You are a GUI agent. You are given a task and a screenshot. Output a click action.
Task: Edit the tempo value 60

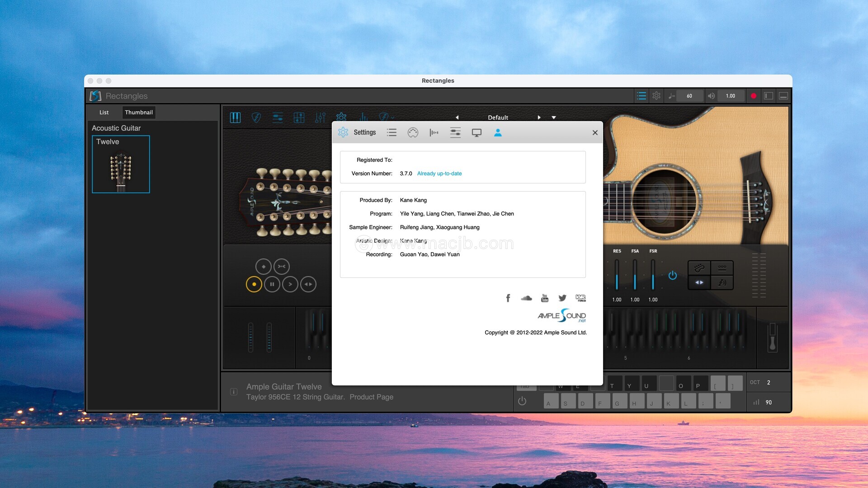[x=689, y=96]
